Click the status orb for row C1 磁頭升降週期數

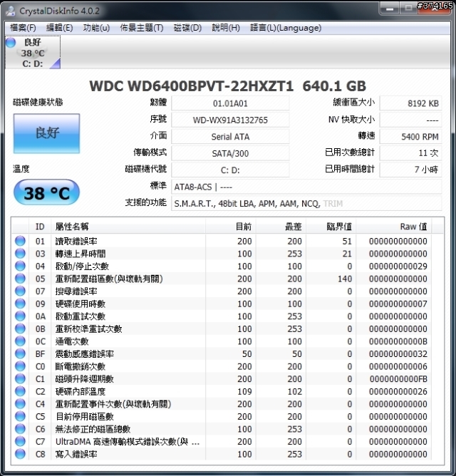(x=20, y=379)
